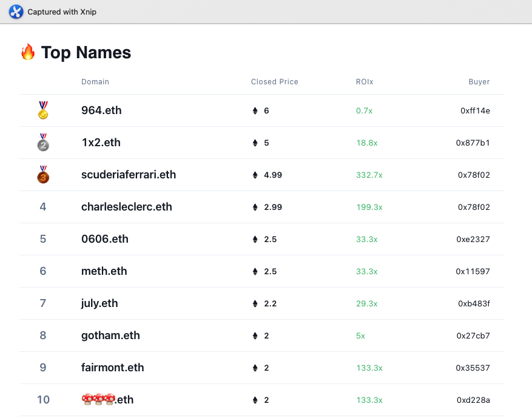Click the closed price 5 for 1x2.eth

pos(266,143)
